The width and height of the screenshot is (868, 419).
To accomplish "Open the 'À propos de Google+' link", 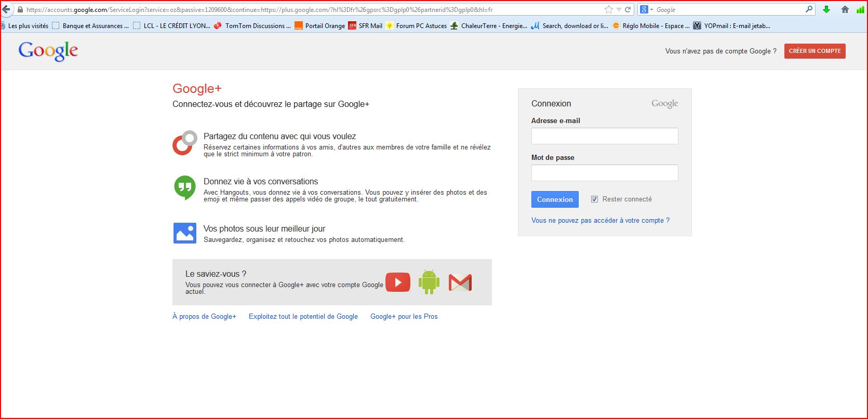I will pyautogui.click(x=204, y=316).
